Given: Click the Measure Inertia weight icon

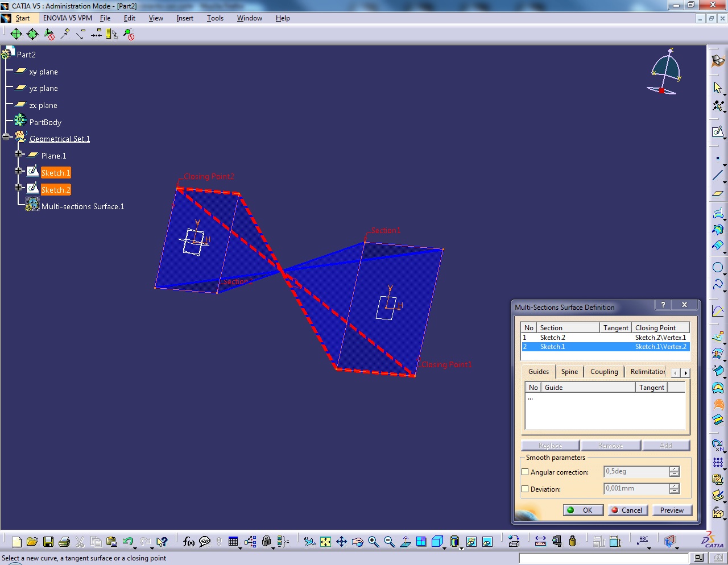Looking at the screenshot, I should [572, 542].
